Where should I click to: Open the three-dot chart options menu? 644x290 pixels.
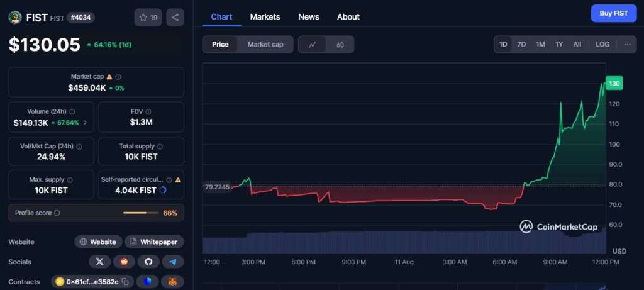[627, 45]
